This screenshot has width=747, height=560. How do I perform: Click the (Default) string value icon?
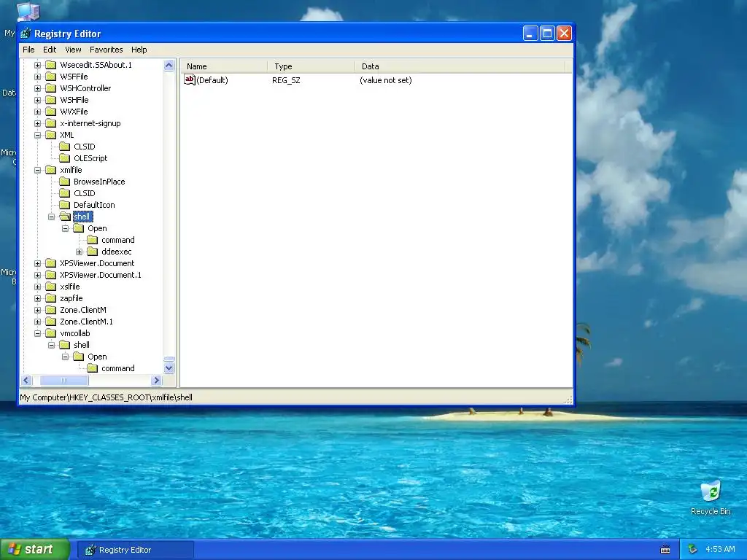click(190, 79)
